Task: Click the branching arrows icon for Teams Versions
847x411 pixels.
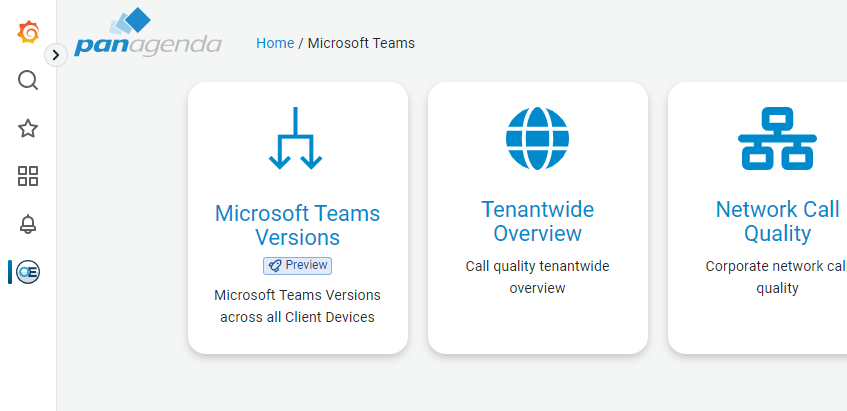Action: (x=295, y=138)
